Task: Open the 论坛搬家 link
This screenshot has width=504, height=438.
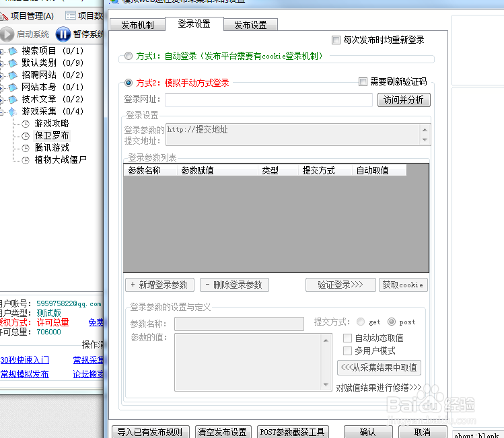Action: (x=88, y=374)
